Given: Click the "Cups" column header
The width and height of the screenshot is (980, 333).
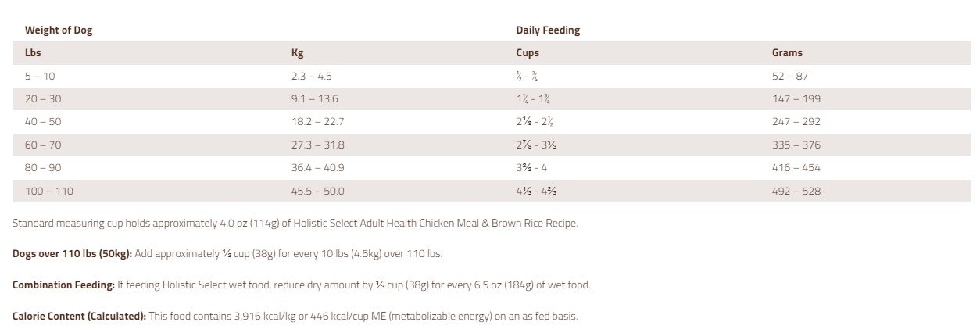Looking at the screenshot, I should click(x=528, y=53).
